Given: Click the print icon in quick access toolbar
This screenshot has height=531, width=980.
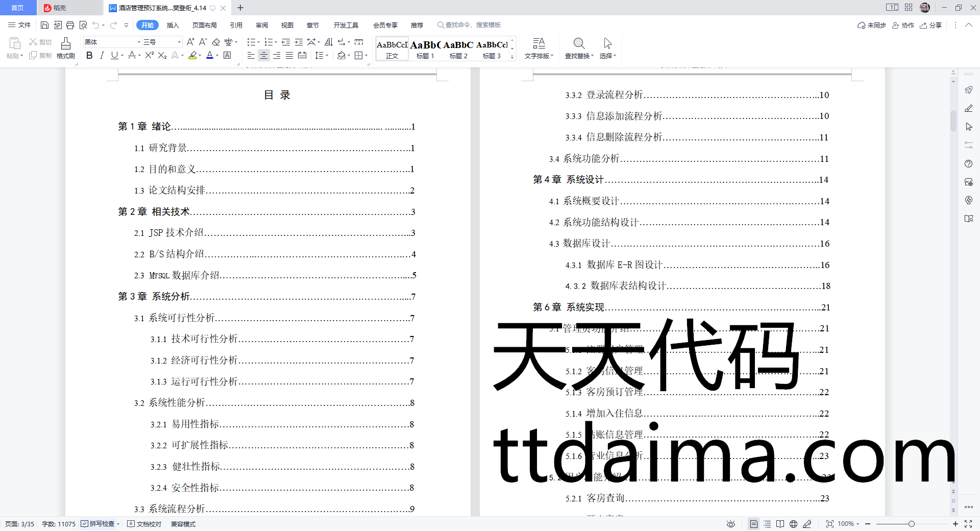Looking at the screenshot, I should (x=70, y=25).
